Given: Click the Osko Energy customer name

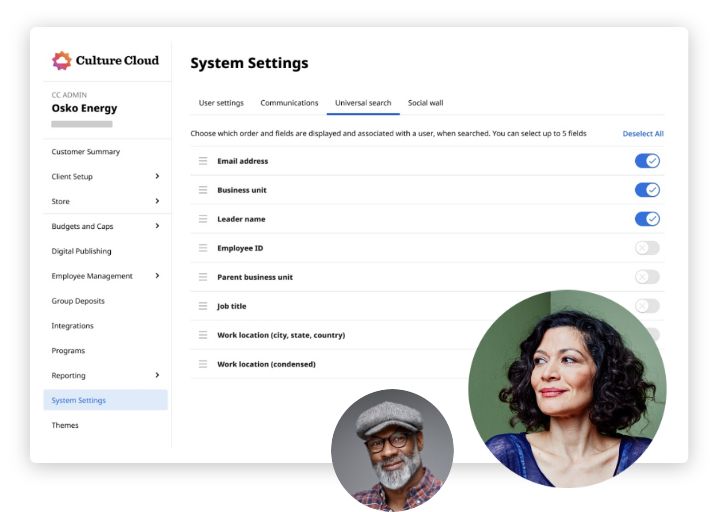Looking at the screenshot, I should [x=84, y=108].
